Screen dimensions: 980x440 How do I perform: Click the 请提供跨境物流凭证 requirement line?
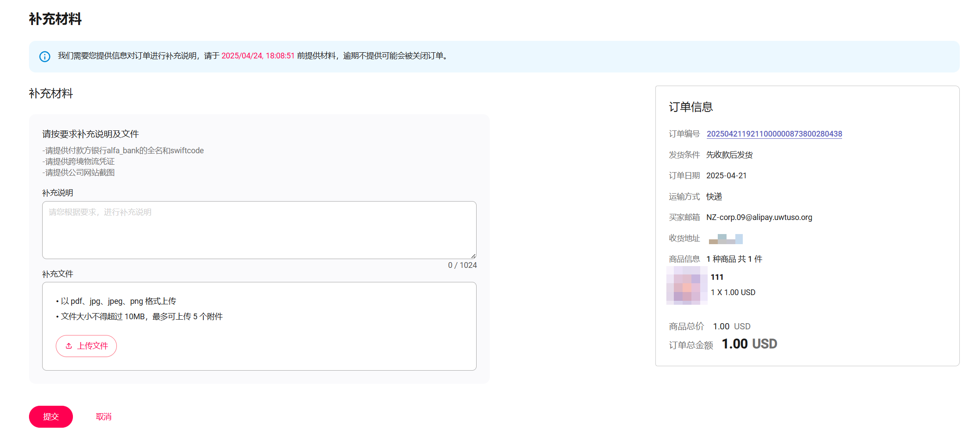click(79, 162)
